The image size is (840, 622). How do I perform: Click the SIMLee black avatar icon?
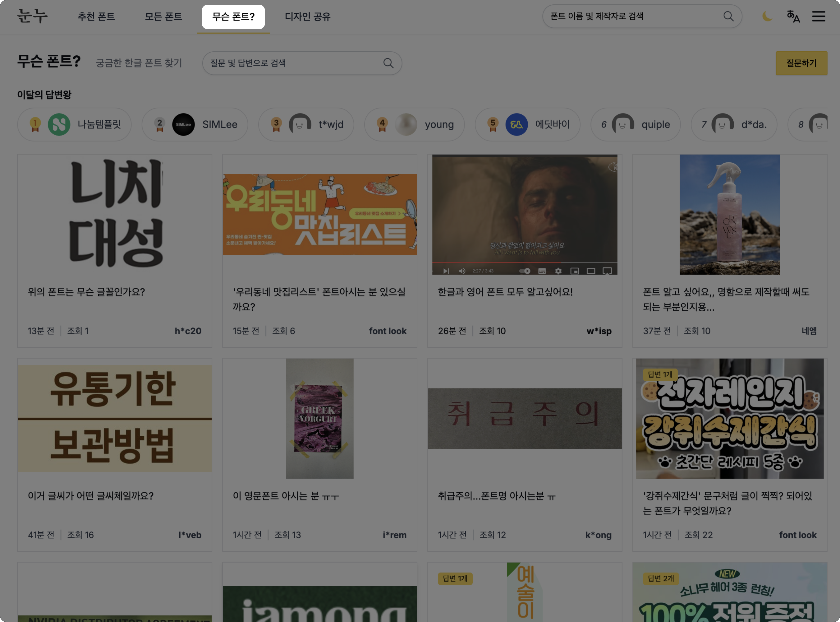(184, 124)
